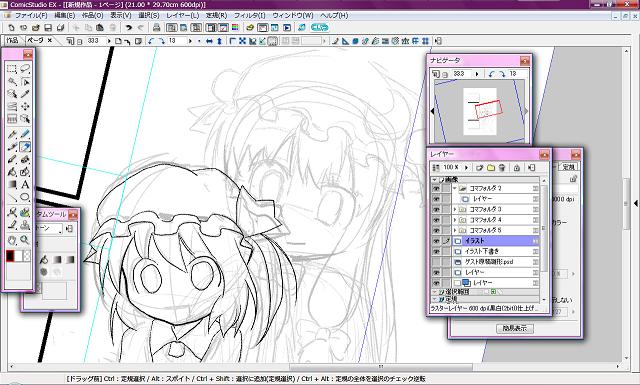Click new folder icon in layer panel
Screen dimensions: 640x385
point(491,167)
